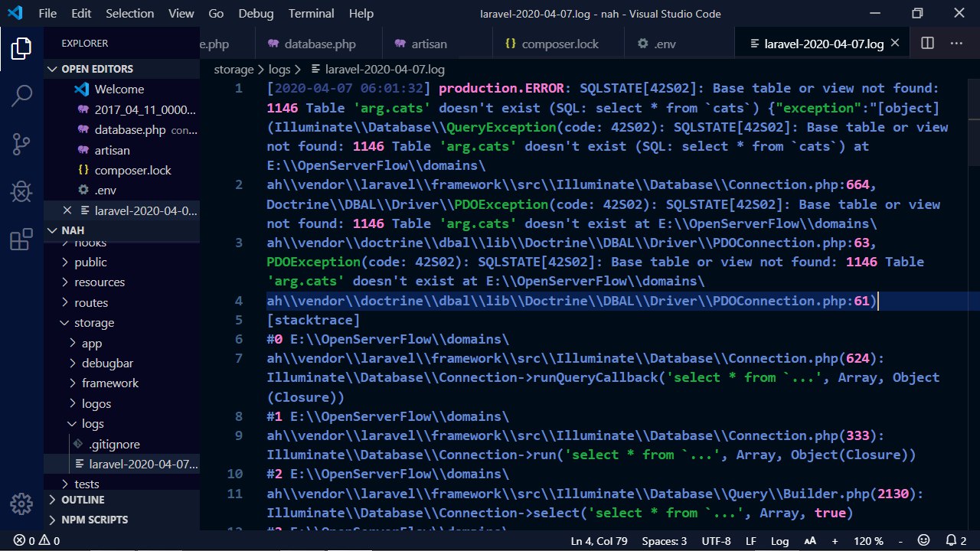
Task: Click the AA font status bar item
Action: [810, 541]
